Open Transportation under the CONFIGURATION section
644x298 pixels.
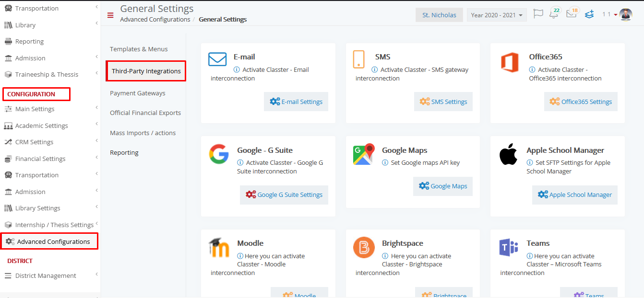coord(37,175)
